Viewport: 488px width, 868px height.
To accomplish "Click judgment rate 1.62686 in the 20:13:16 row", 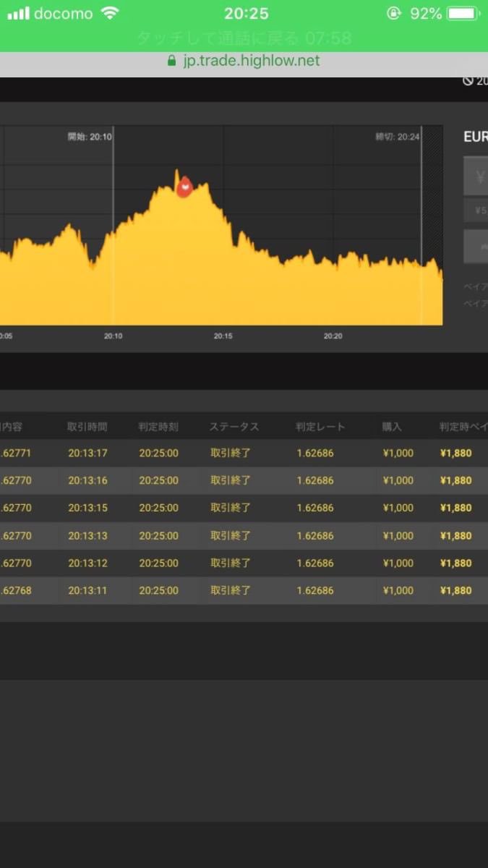I will (315, 480).
